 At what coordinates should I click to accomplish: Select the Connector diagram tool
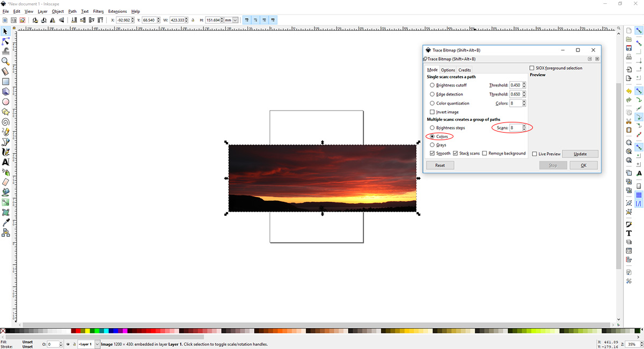(5, 232)
